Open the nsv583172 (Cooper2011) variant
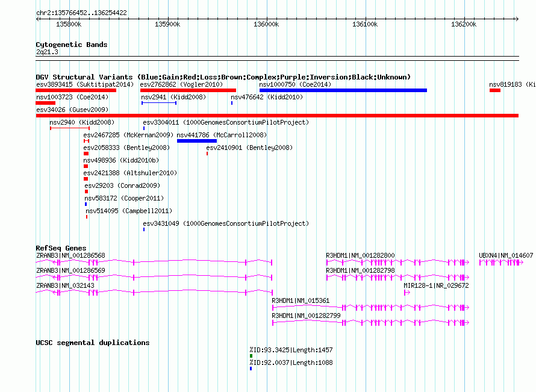This screenshot has height=392, width=536. [124, 198]
